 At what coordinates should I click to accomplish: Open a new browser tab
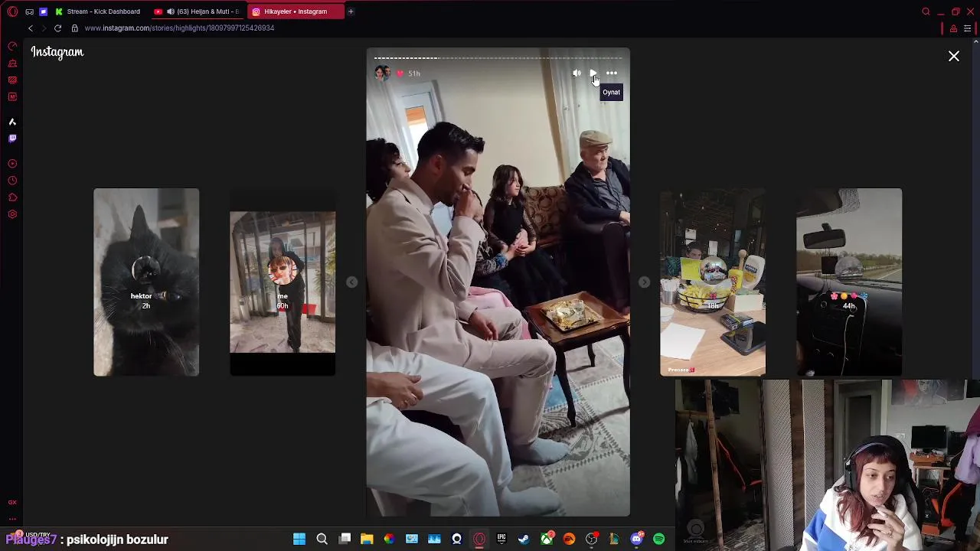click(x=351, y=11)
